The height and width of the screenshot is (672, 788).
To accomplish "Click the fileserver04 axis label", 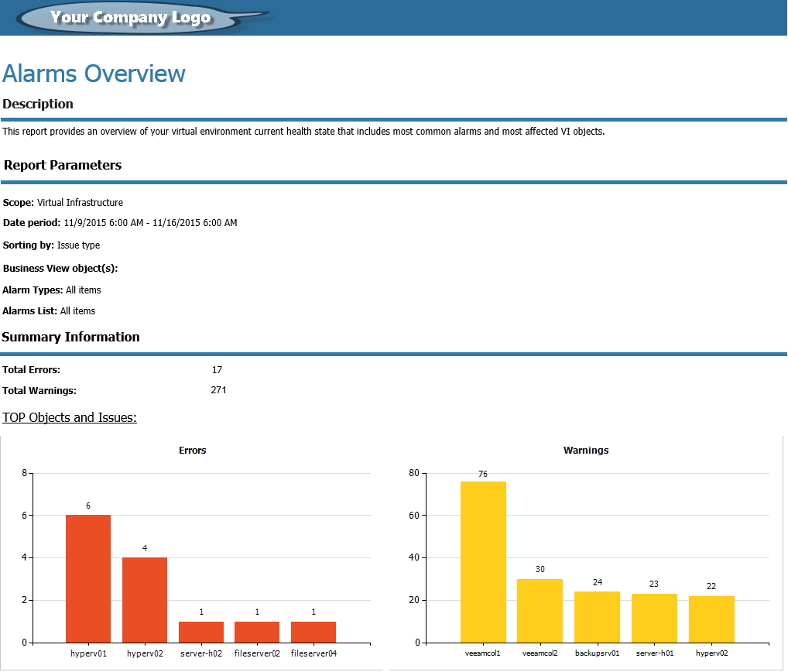I will (313, 653).
